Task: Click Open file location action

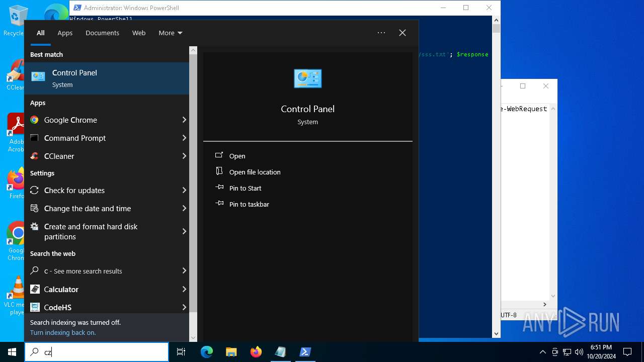Action: 255,172
